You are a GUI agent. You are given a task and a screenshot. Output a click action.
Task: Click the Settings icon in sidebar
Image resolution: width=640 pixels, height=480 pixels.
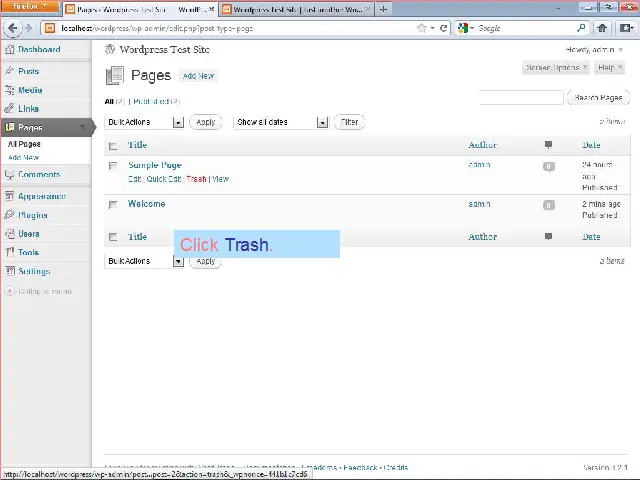point(9,271)
